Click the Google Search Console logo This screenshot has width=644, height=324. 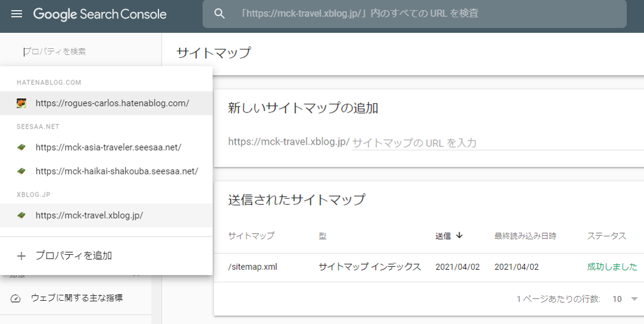tap(100, 14)
